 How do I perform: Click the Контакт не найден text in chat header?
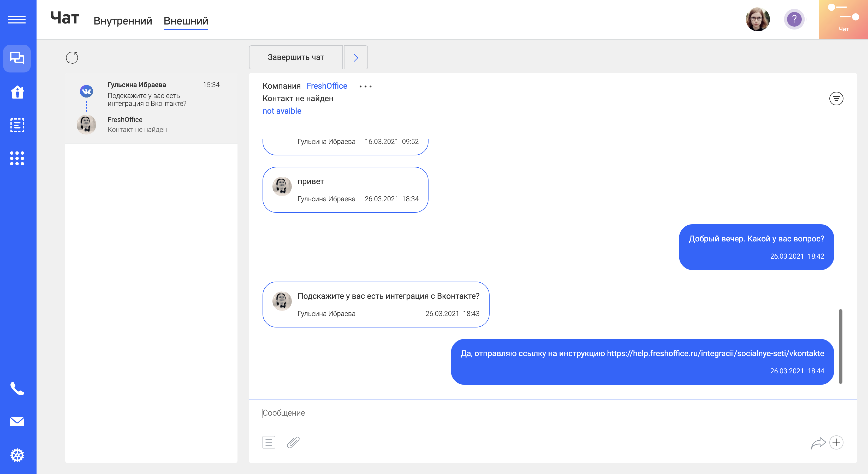click(298, 98)
